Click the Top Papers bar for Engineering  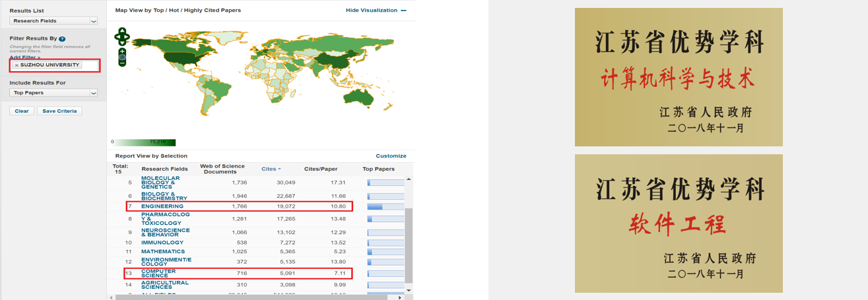[385, 206]
